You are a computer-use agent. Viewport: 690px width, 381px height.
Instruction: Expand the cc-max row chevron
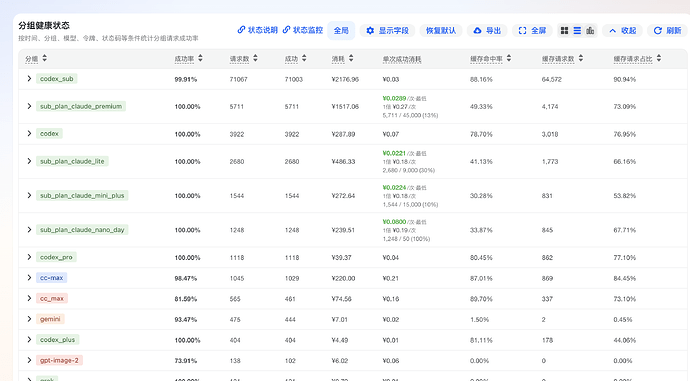coord(29,278)
